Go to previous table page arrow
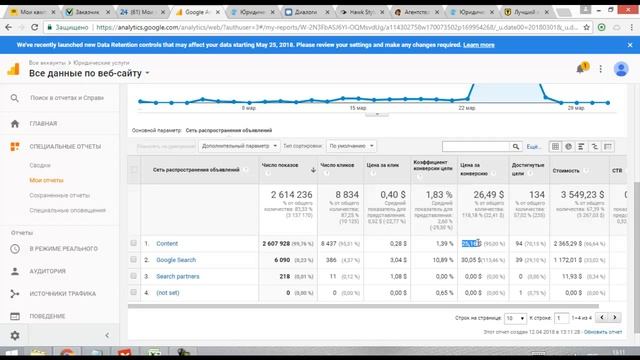Viewport: 640px width, 360px height. click(x=602, y=318)
